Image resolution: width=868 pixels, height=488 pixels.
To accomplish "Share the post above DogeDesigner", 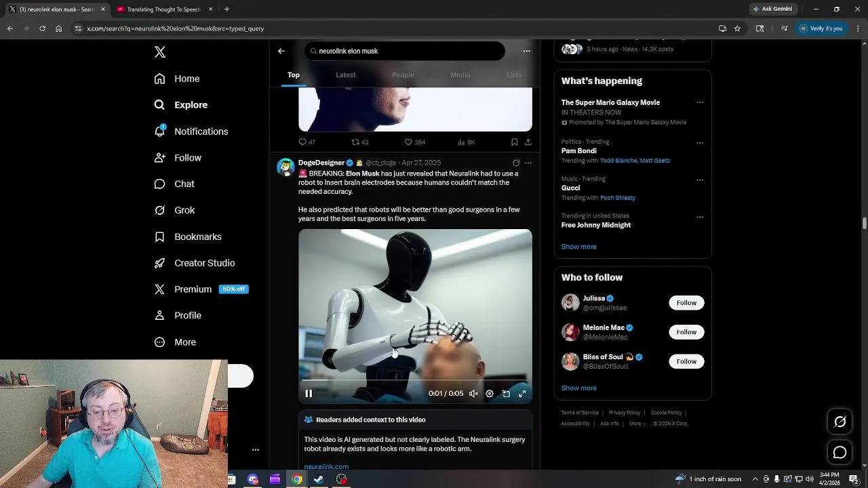I will click(528, 142).
